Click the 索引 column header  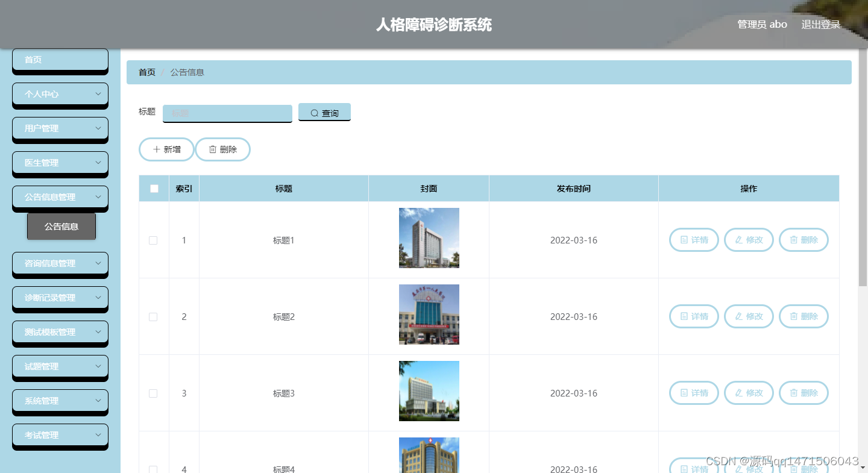coord(184,189)
